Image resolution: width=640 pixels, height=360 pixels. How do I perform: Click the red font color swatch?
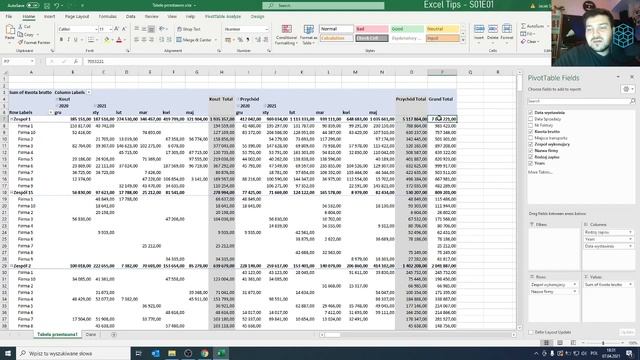pos(119,40)
